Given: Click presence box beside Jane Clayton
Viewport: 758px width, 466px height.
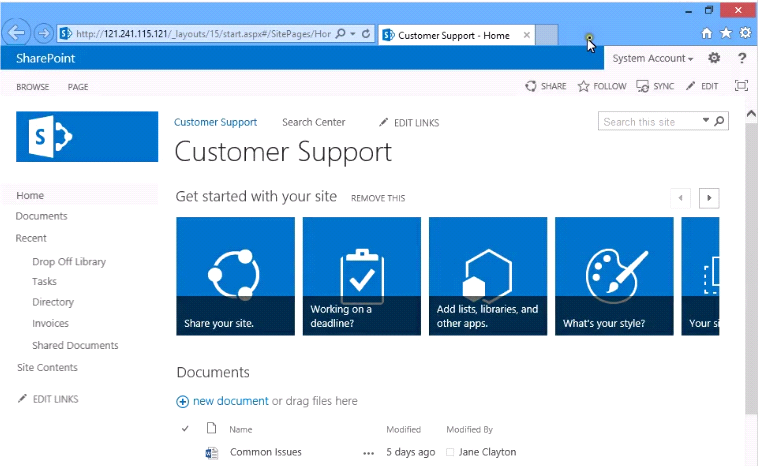Looking at the screenshot, I should tap(450, 452).
